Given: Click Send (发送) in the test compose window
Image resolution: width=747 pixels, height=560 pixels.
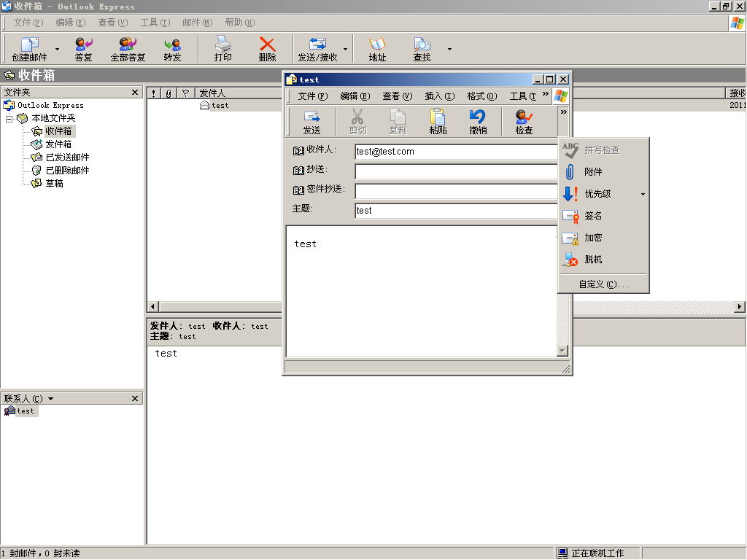Looking at the screenshot, I should pos(311,122).
